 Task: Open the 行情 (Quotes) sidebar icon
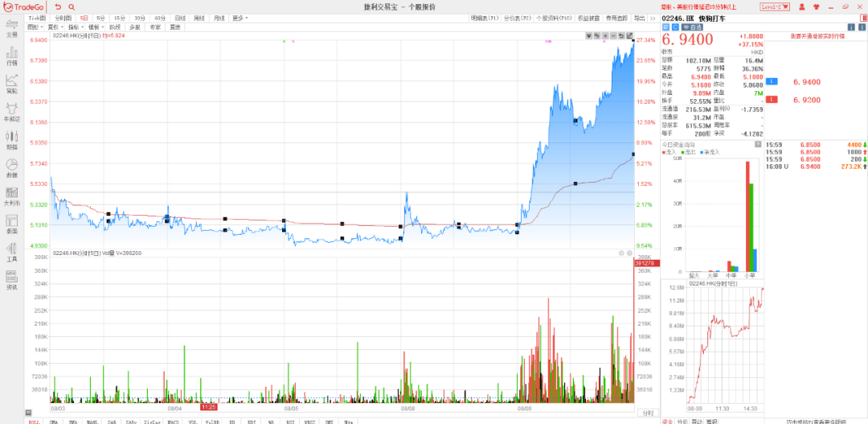(x=12, y=56)
